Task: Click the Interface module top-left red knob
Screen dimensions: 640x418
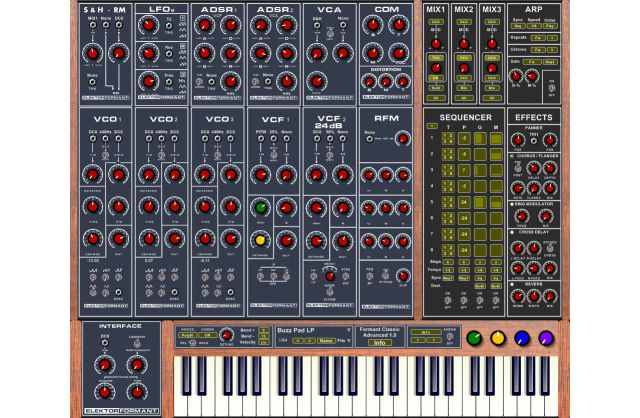Action: click(104, 365)
